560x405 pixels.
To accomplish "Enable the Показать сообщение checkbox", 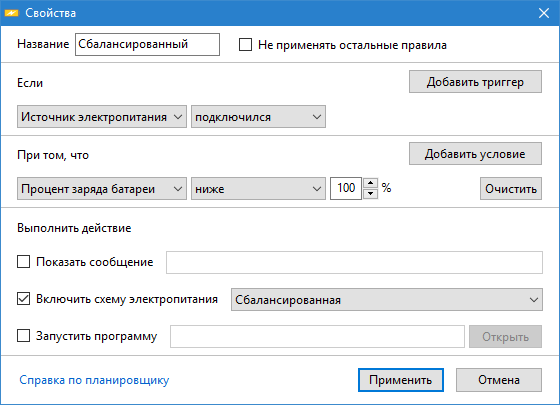I will 24,262.
